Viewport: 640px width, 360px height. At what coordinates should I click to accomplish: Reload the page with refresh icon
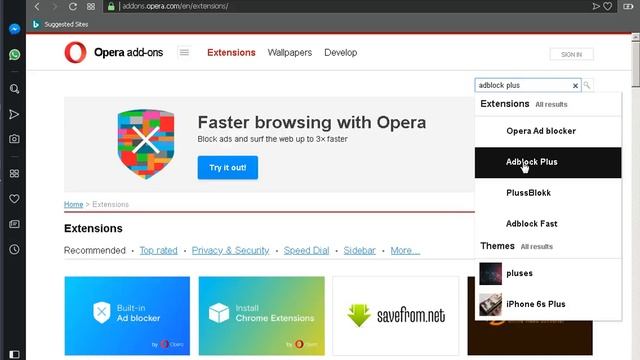click(73, 6)
